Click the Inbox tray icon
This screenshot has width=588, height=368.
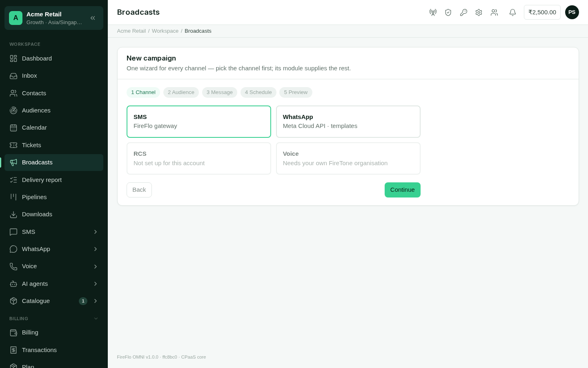[13, 76]
